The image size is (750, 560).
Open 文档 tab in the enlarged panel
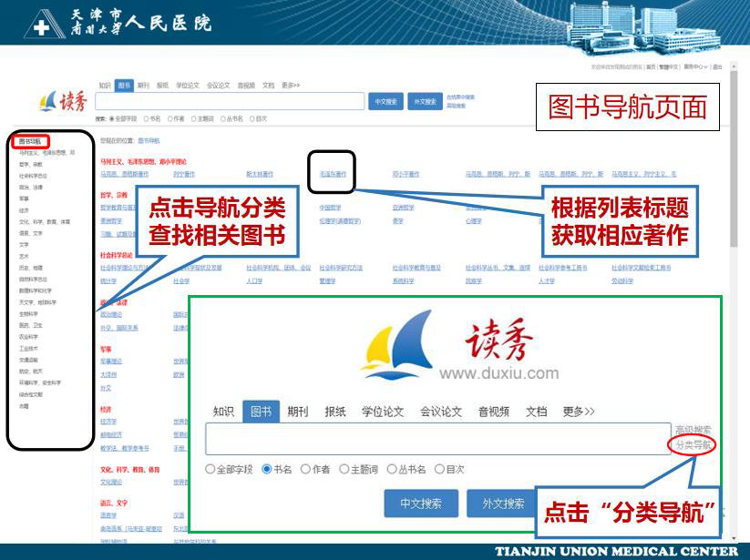(536, 412)
